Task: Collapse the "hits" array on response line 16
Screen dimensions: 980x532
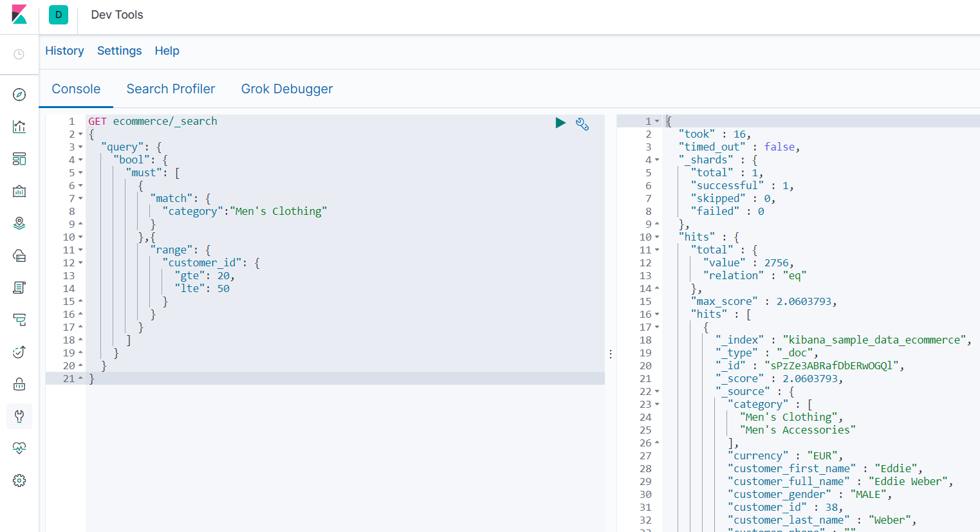Action: click(657, 315)
